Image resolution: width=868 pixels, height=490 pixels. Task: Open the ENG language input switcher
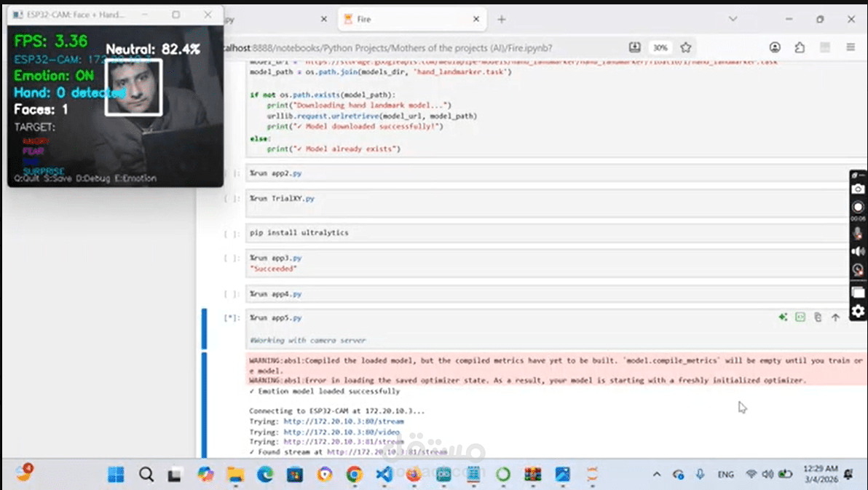coord(725,475)
